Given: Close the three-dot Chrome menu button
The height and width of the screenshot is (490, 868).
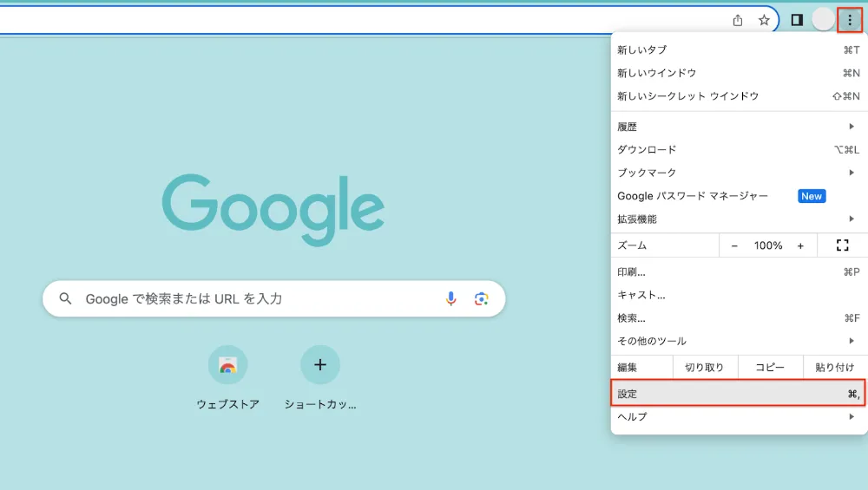Looking at the screenshot, I should point(850,21).
